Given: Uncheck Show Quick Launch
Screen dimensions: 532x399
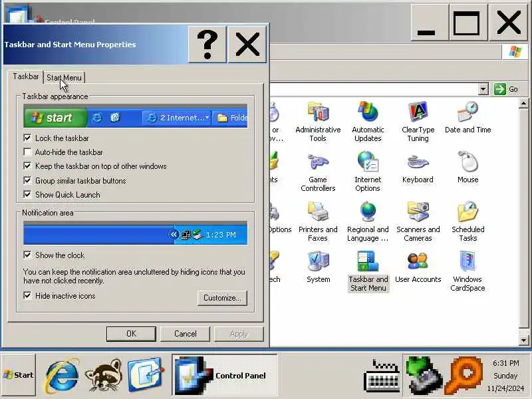Looking at the screenshot, I should pyautogui.click(x=27, y=194).
